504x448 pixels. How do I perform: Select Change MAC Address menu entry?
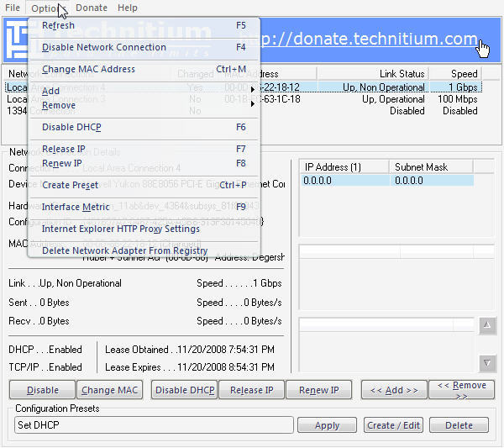pyautogui.click(x=144, y=69)
